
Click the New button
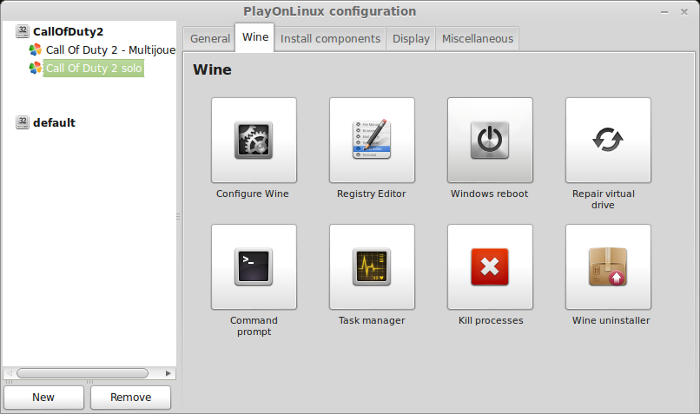coord(44,397)
